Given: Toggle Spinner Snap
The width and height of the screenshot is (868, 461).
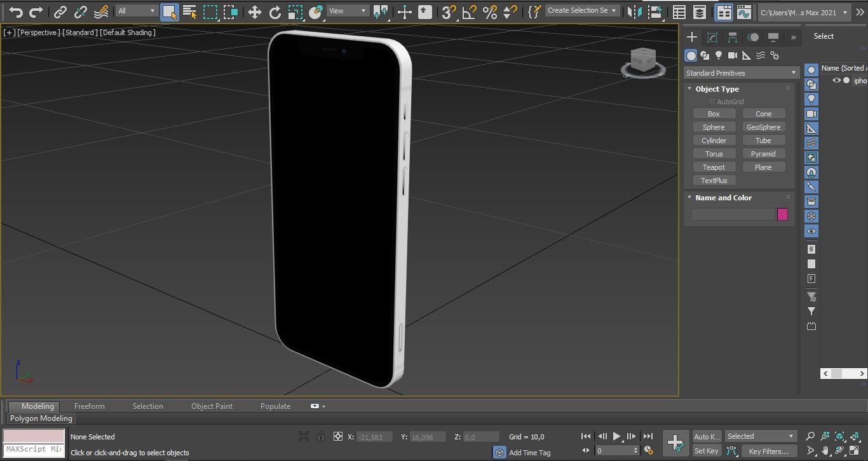Looking at the screenshot, I should [x=510, y=11].
